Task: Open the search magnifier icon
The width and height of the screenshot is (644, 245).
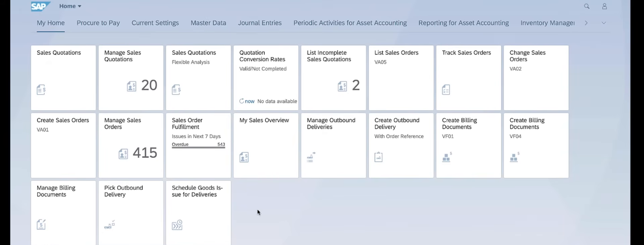Action: tap(587, 6)
